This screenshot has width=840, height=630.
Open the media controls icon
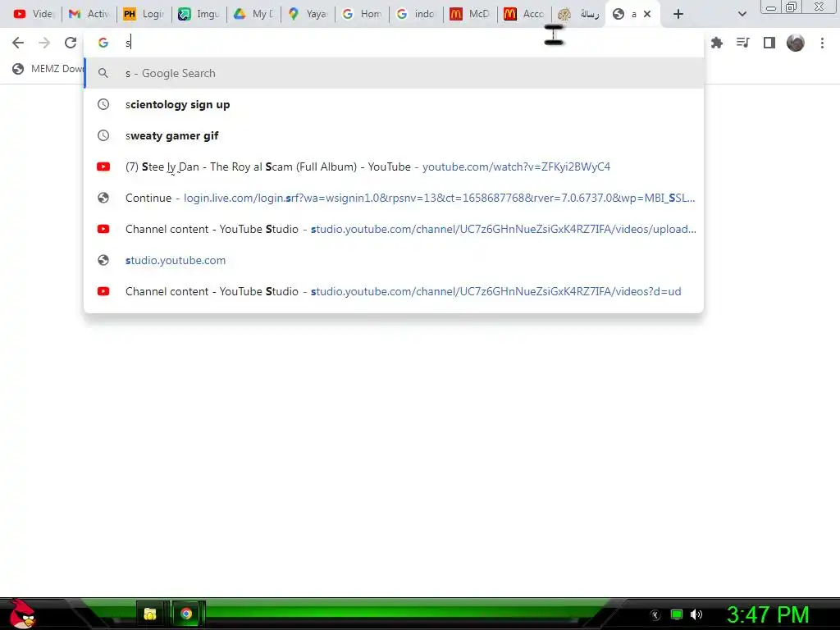743,43
